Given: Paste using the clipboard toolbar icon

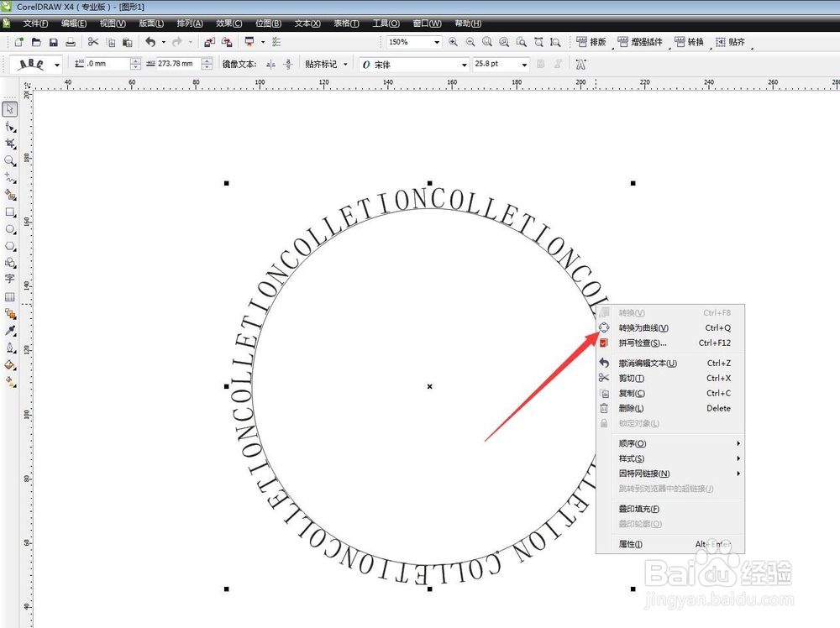Looking at the screenshot, I should coord(128,42).
